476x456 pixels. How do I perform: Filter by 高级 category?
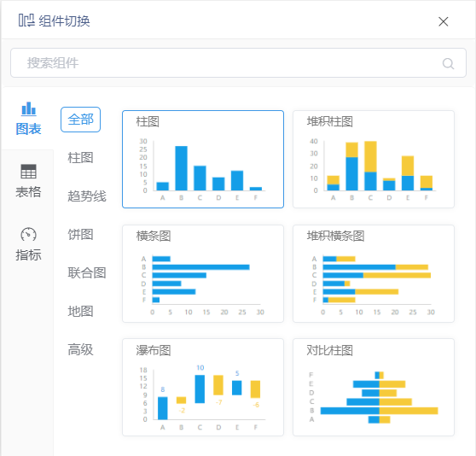pyautogui.click(x=80, y=349)
